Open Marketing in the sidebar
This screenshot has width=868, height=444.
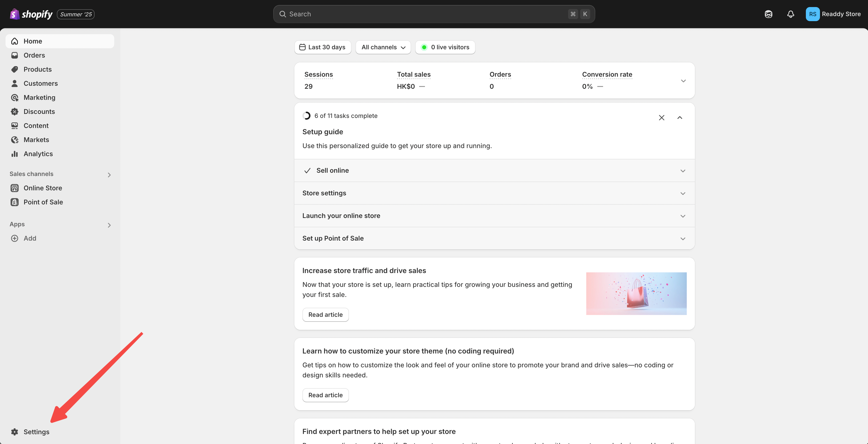[39, 98]
